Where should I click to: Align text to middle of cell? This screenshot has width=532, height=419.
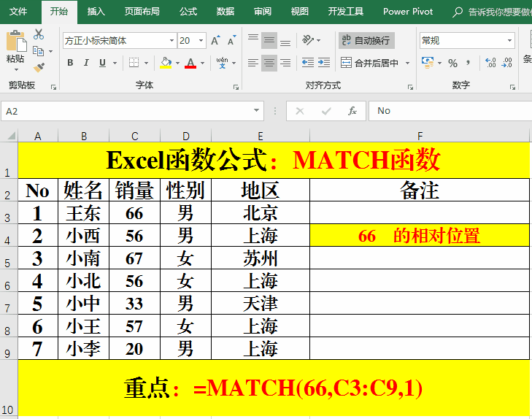pos(269,40)
